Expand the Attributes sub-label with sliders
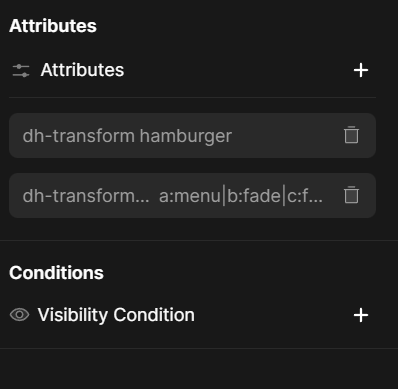398x389 pixels. pyautogui.click(x=82, y=70)
